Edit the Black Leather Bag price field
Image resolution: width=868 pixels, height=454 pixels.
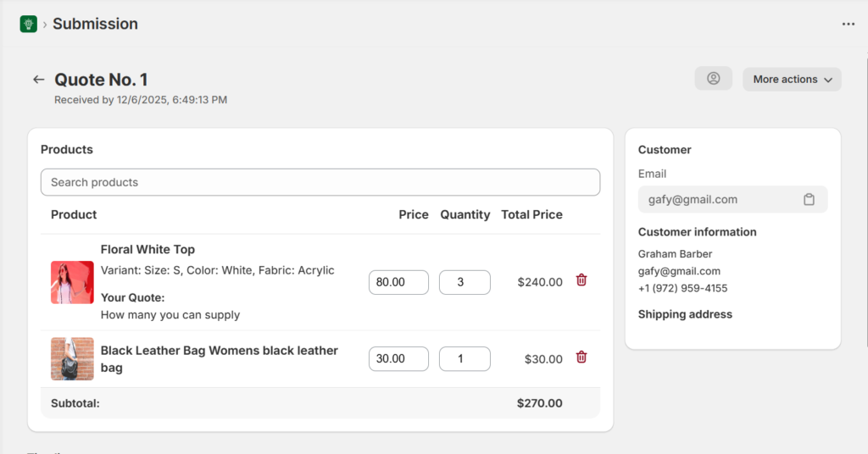tap(398, 358)
